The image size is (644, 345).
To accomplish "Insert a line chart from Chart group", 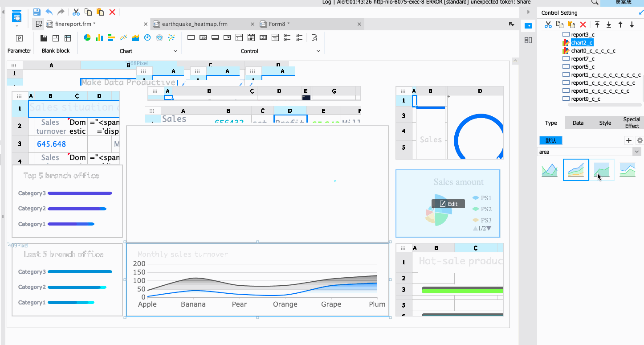I will coord(124,37).
